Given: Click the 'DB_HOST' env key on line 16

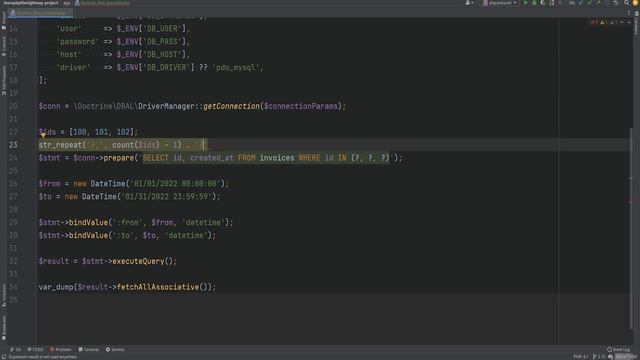Looking at the screenshot, I should click(162, 54).
